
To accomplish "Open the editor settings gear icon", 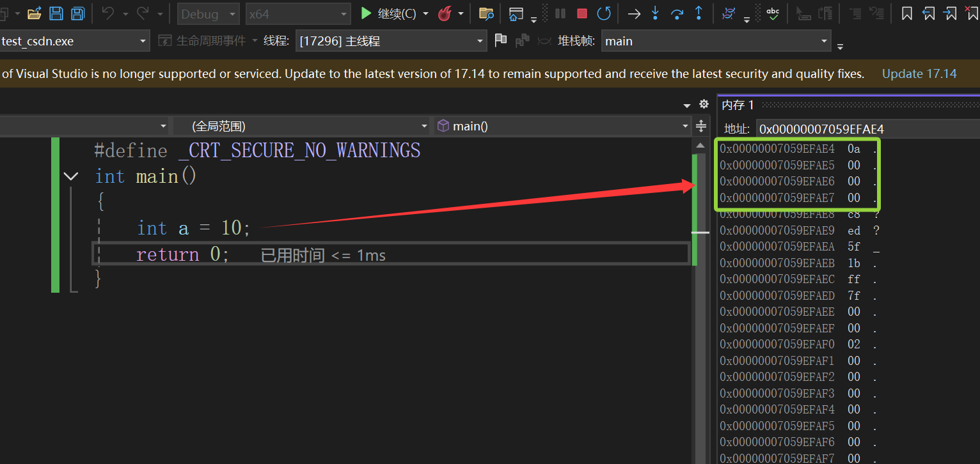I will point(704,104).
